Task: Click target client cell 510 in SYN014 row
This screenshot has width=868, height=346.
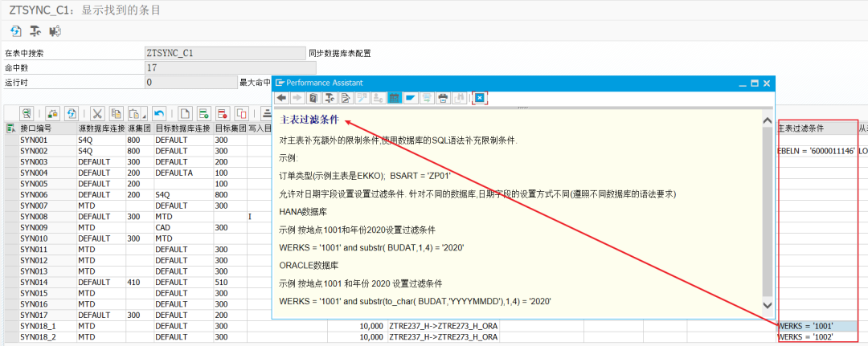Action: [230, 282]
